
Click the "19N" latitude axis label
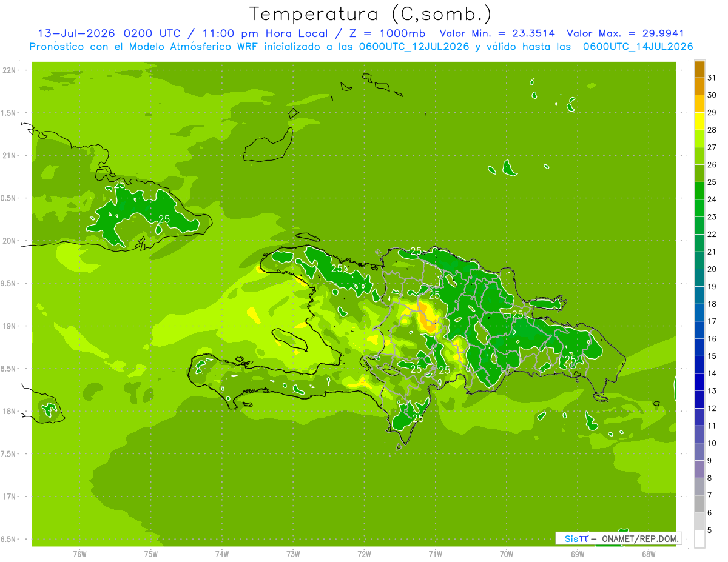pyautogui.click(x=10, y=326)
